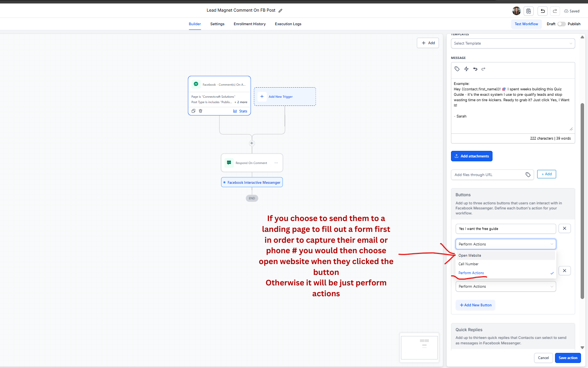Open the user avatar menu

coord(516,11)
